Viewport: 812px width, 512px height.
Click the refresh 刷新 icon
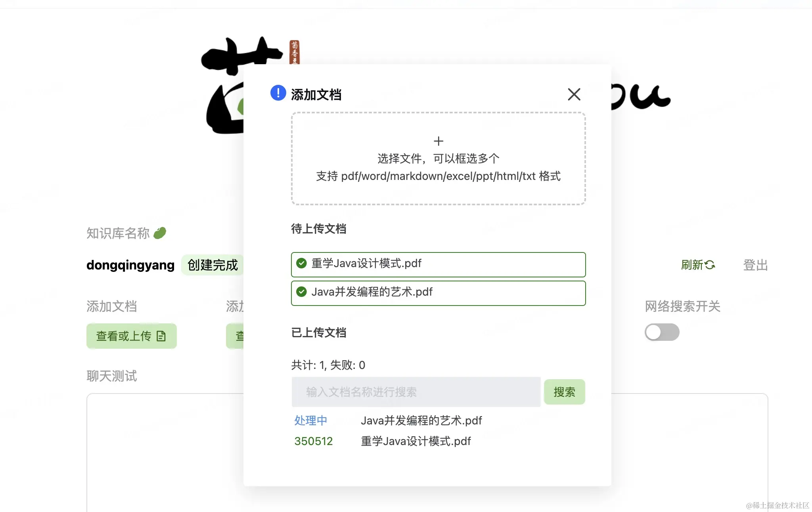click(710, 265)
